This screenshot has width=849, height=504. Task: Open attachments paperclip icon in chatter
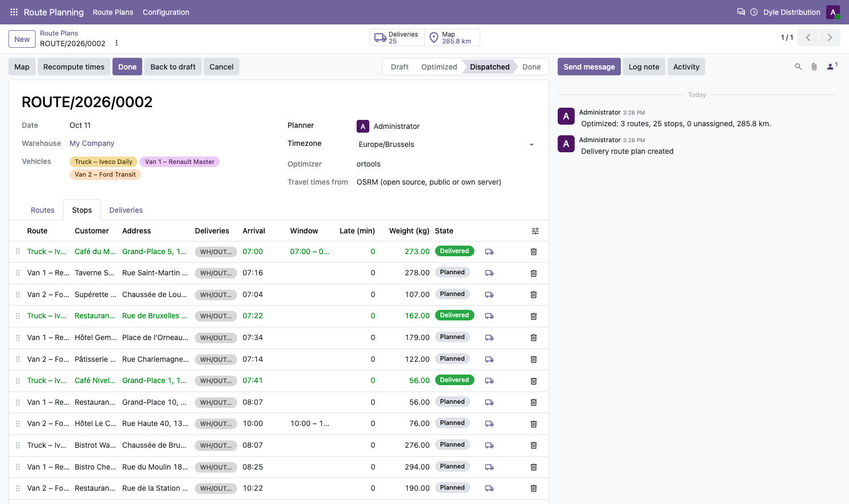coord(814,67)
